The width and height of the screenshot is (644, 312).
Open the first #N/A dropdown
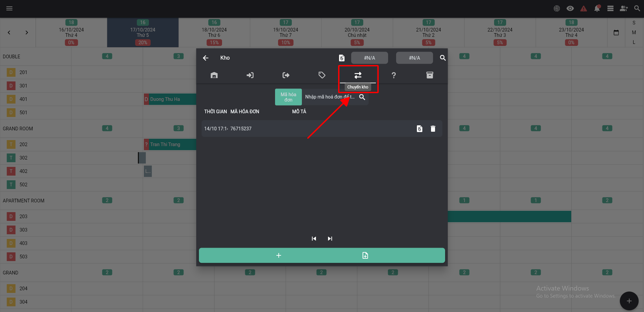[370, 58]
